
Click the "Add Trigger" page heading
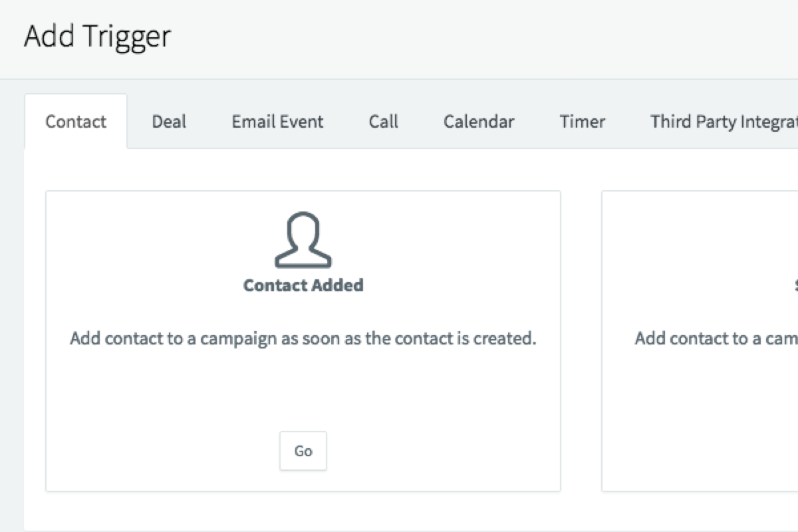point(98,36)
